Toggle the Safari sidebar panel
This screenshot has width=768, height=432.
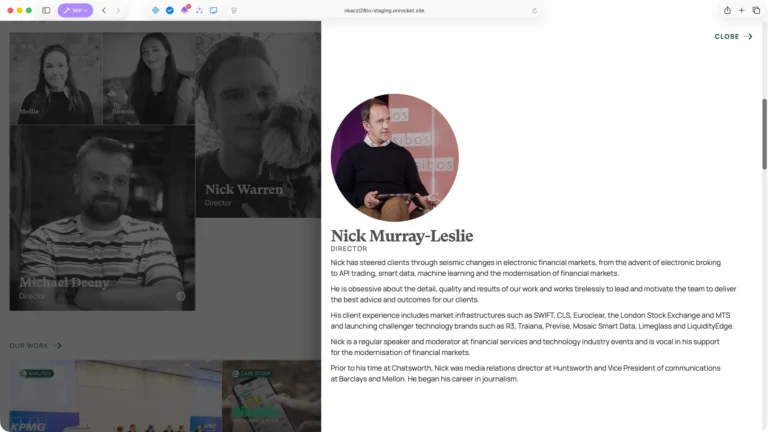point(46,10)
